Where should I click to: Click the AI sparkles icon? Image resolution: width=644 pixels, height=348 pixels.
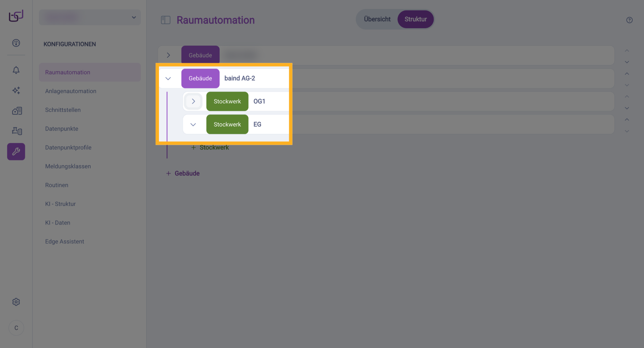click(x=16, y=90)
